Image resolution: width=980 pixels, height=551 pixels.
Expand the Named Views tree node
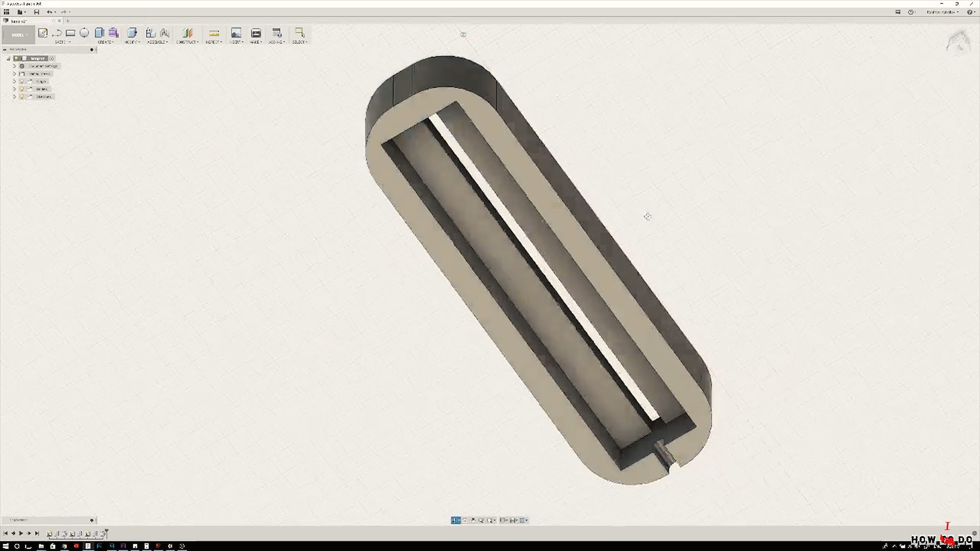click(14, 73)
